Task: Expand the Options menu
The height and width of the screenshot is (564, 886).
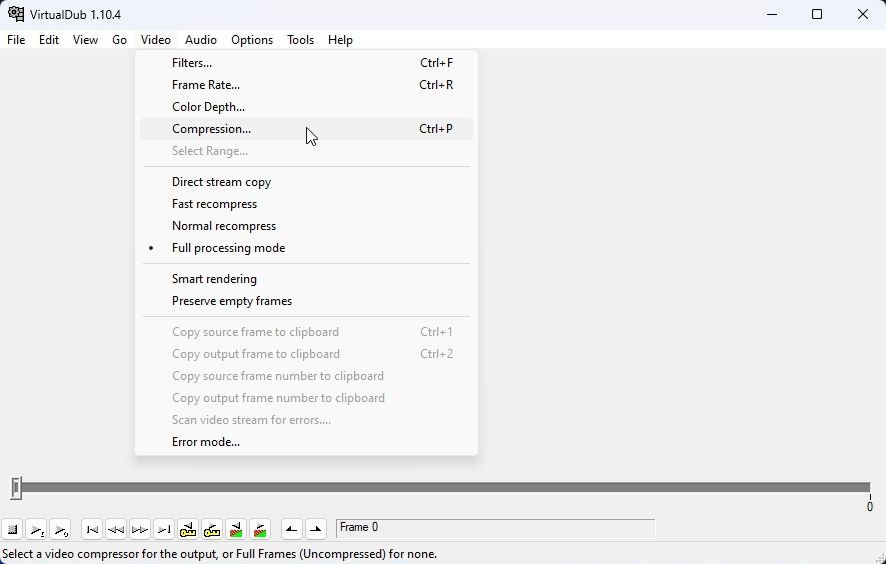Action: [x=251, y=40]
